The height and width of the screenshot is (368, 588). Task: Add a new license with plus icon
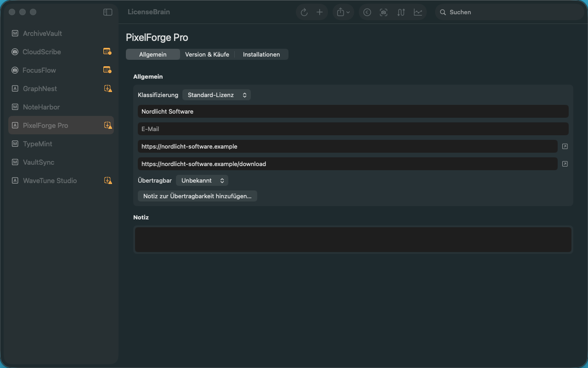click(x=320, y=12)
